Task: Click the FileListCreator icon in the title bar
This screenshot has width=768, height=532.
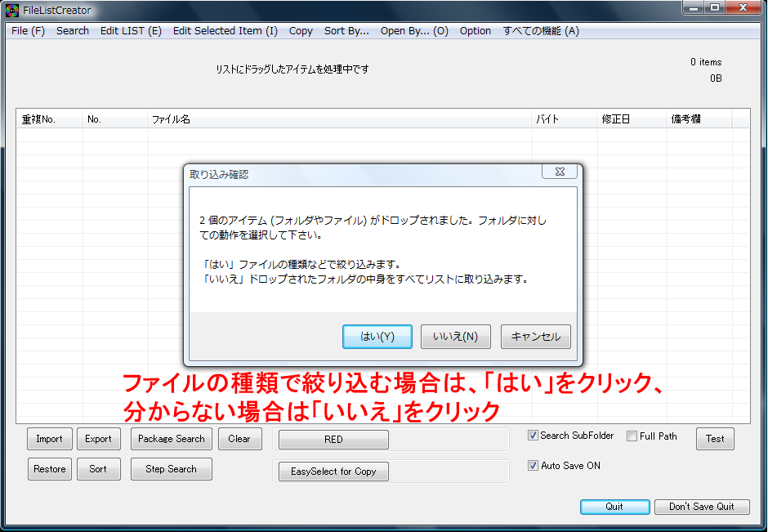Action: coord(11,11)
